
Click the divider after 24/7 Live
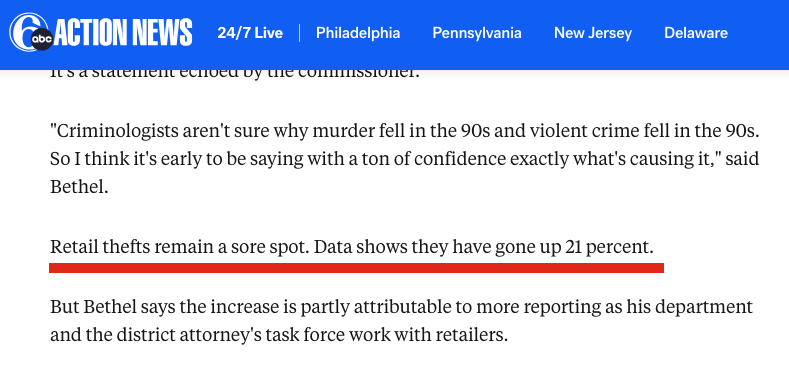click(299, 33)
